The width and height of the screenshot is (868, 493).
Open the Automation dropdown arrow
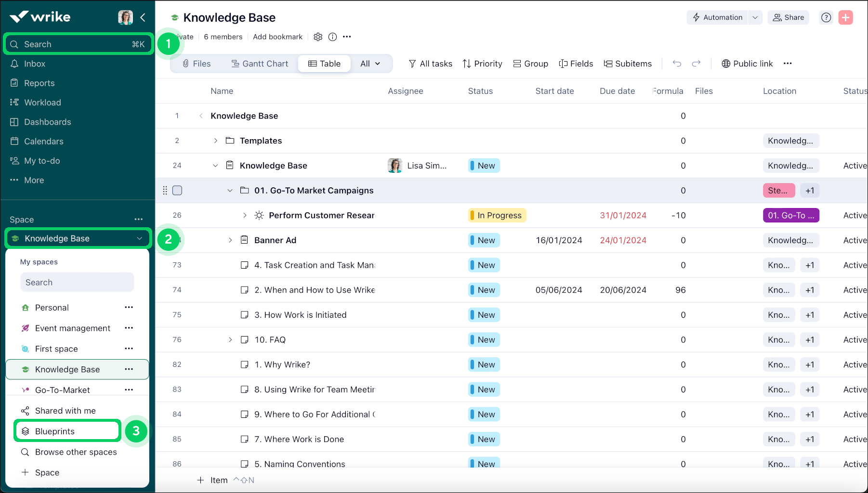click(x=755, y=18)
